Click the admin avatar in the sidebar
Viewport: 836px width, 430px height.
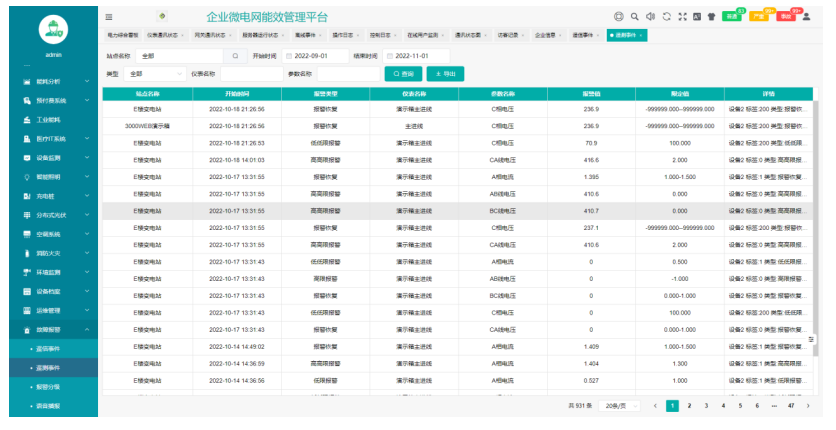(x=53, y=29)
